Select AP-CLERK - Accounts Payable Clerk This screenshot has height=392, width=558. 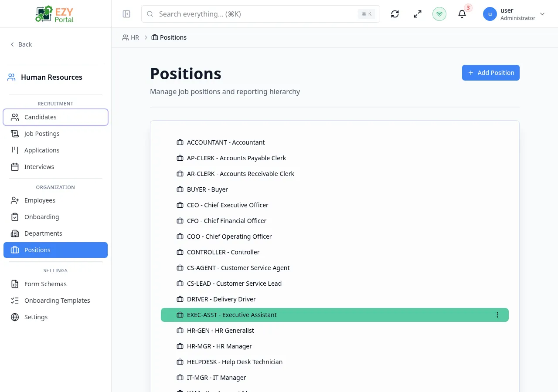[x=335, y=158]
